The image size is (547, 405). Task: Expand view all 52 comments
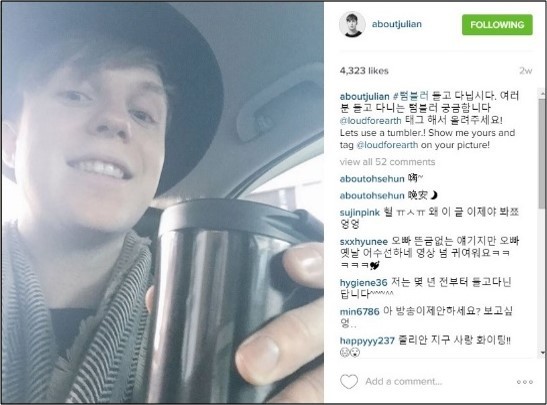387,162
